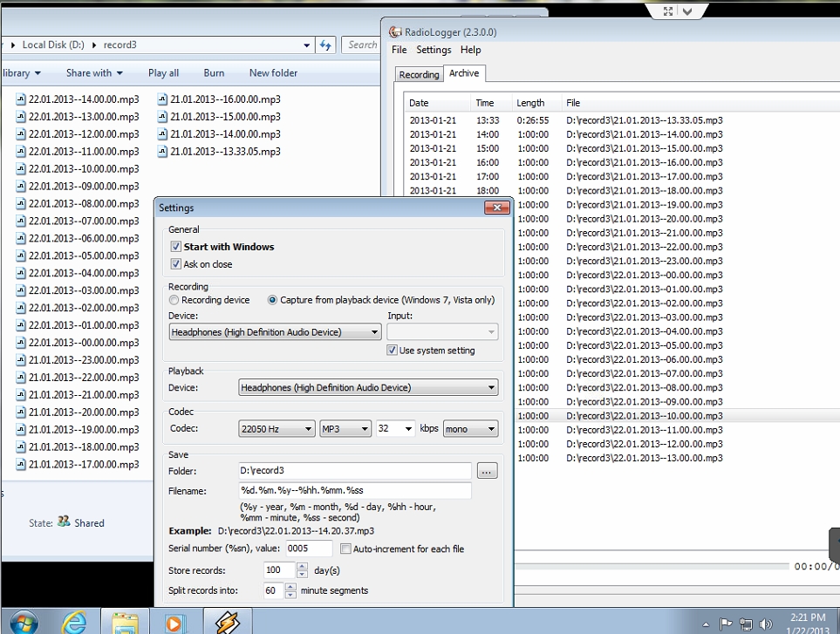
Task: Open the disabled Input dropdown
Action: point(442,332)
